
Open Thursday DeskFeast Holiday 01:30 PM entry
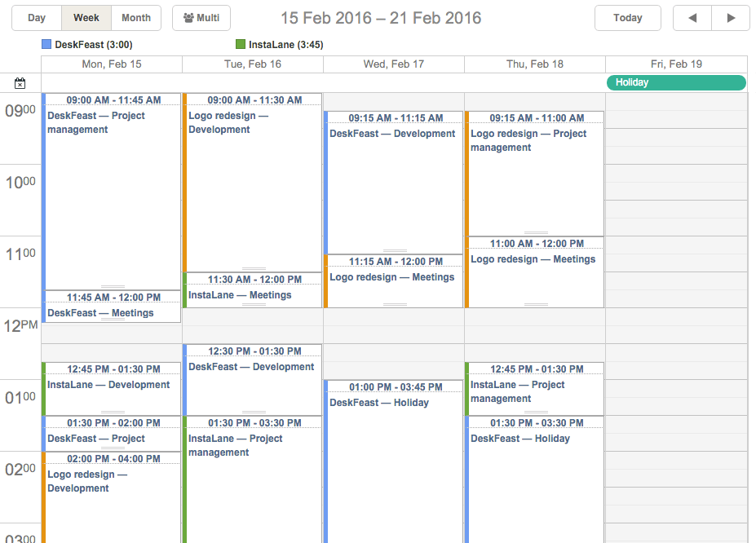click(x=535, y=479)
